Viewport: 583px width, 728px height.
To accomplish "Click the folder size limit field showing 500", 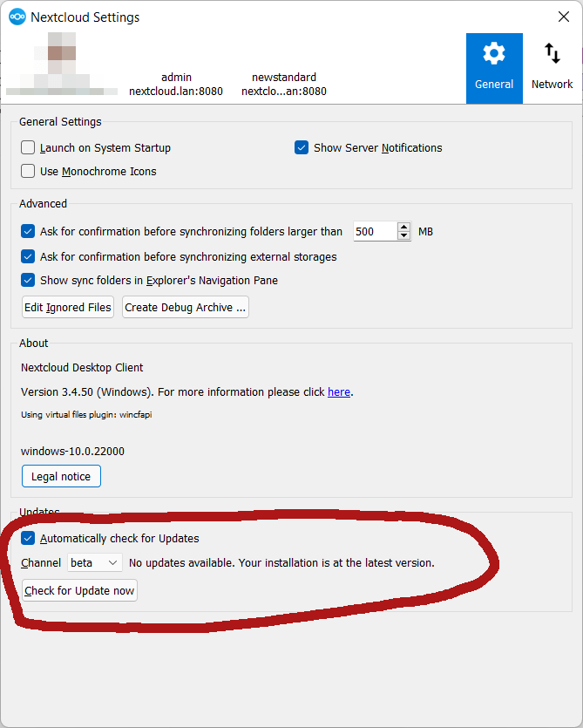I will pyautogui.click(x=375, y=231).
